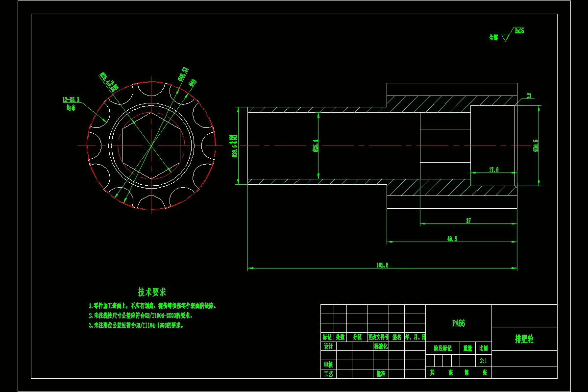The width and height of the screenshot is (588, 392).
Task: Select the 比例 title block label
Action: click(484, 348)
